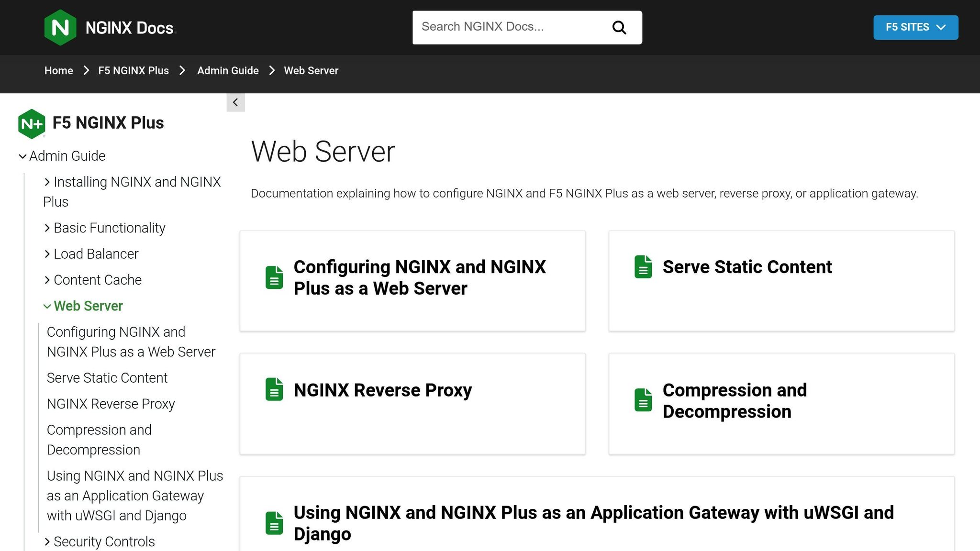Open Admin Guide breadcrumb
The height and width of the screenshot is (551, 980).
[228, 71]
